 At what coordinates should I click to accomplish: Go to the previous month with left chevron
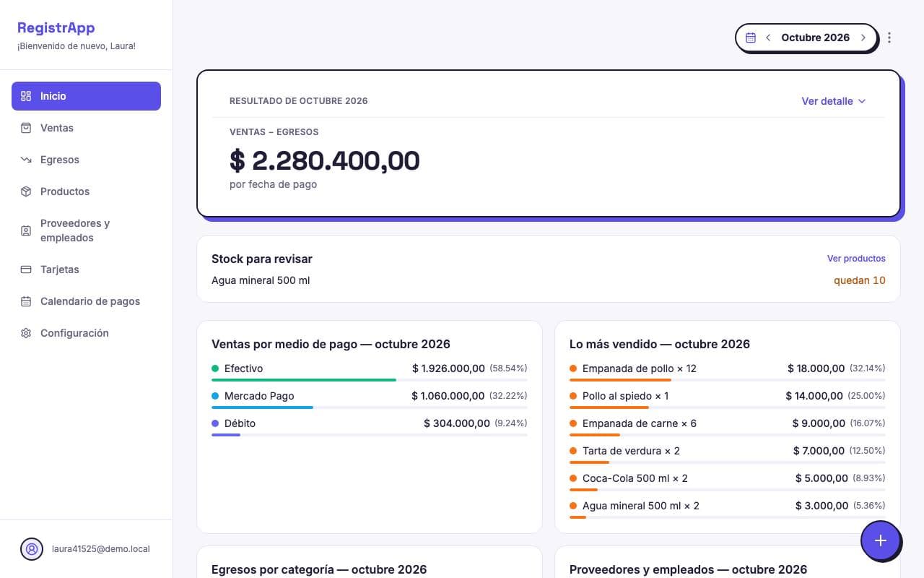click(768, 38)
